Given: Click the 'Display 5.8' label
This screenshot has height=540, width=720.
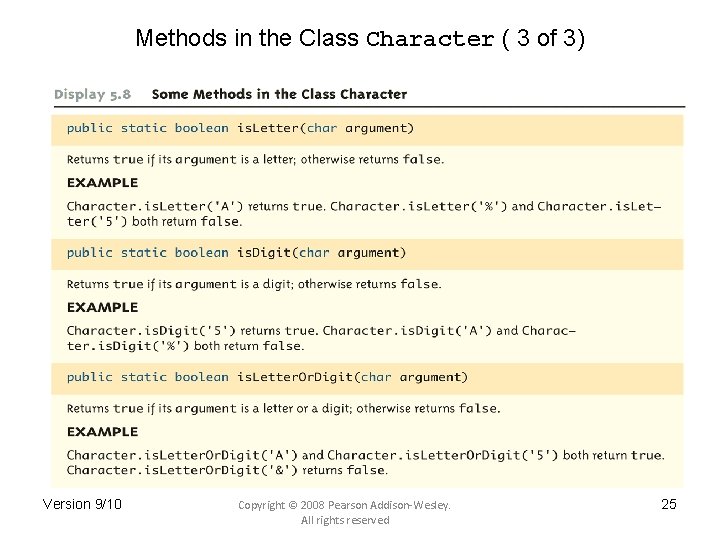Looking at the screenshot, I should (93, 94).
